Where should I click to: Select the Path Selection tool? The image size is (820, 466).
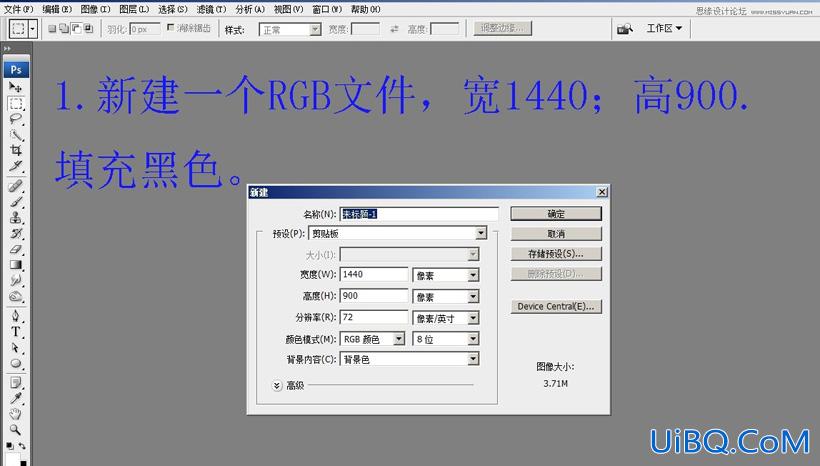point(16,347)
